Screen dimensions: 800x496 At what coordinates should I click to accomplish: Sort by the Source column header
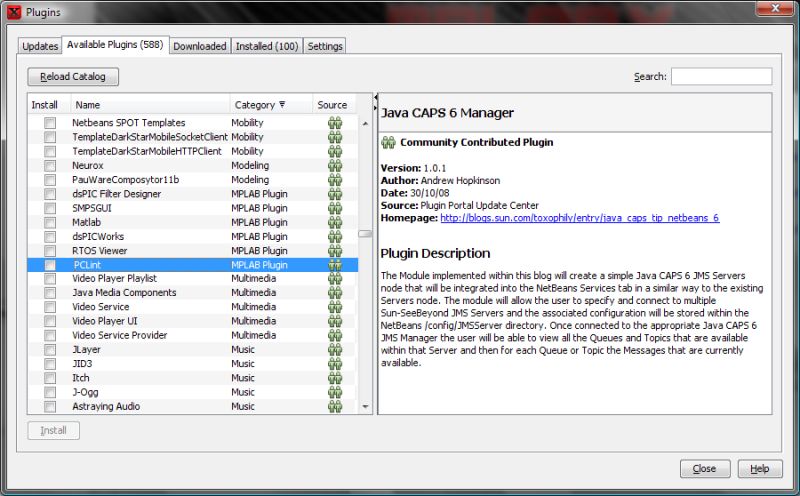point(335,105)
